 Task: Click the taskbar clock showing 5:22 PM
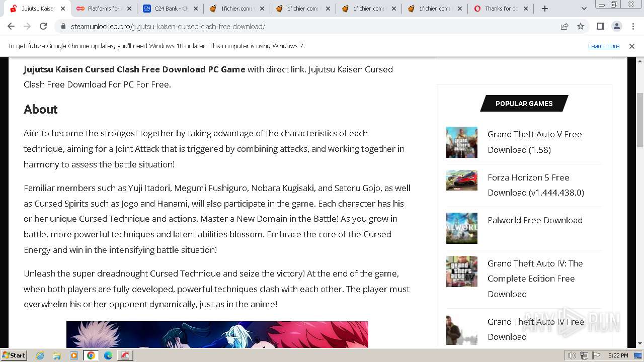[618, 355]
